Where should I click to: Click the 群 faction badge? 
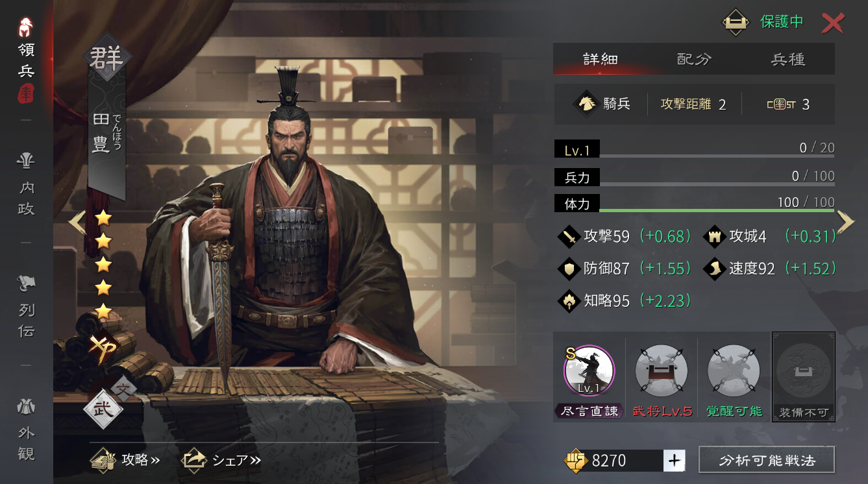[x=108, y=58]
